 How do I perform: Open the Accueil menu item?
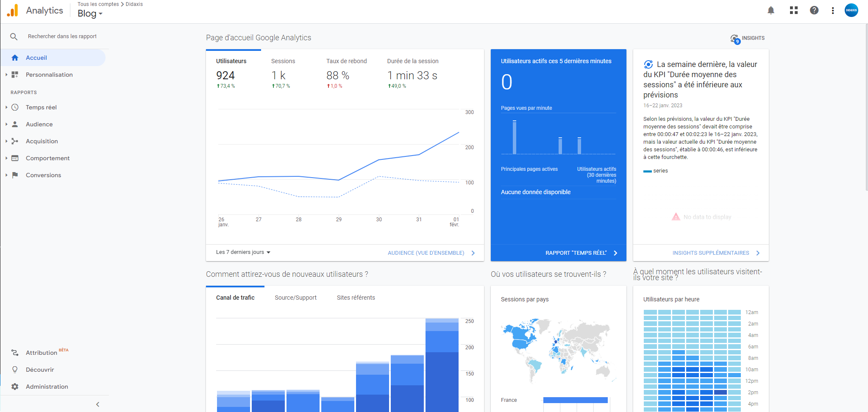click(x=53, y=58)
